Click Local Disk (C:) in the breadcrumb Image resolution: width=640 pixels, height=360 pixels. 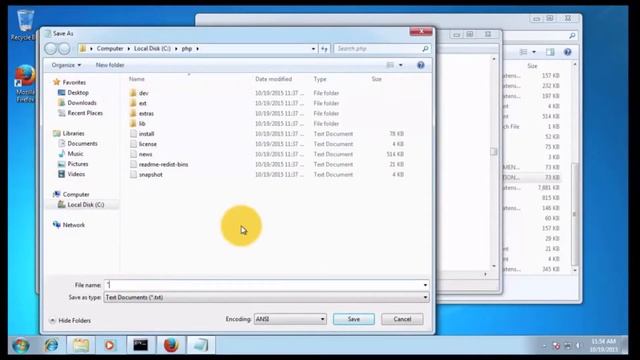[x=152, y=49]
